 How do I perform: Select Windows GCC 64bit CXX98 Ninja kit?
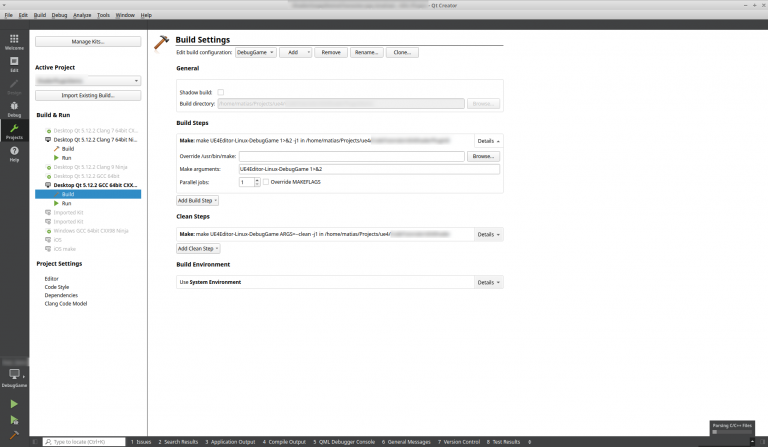pos(91,231)
